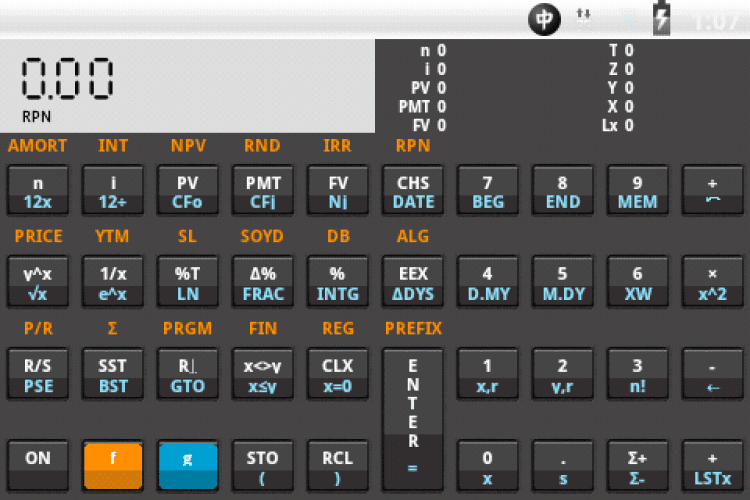Tap the CHS / DATE key
The width and height of the screenshot is (750, 500).
tap(413, 190)
